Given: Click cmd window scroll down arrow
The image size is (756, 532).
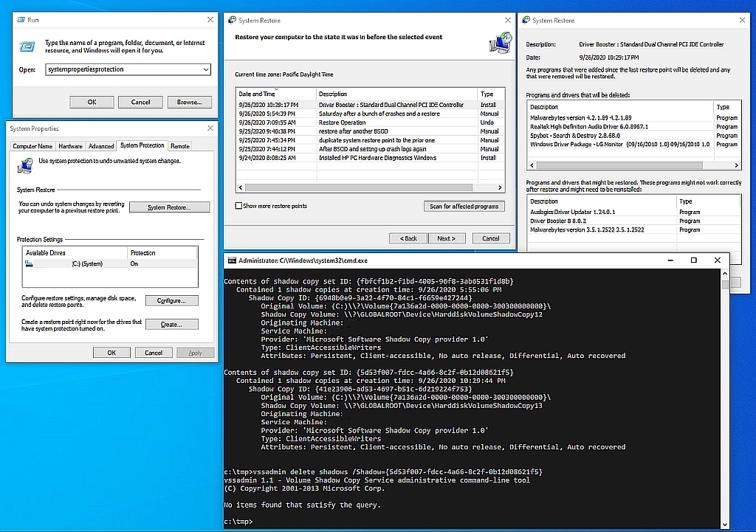Looking at the screenshot, I should coord(725,525).
